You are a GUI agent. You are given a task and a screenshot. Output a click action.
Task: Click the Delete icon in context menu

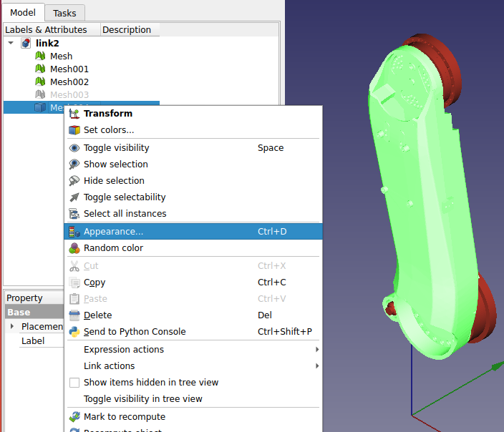[x=74, y=315]
